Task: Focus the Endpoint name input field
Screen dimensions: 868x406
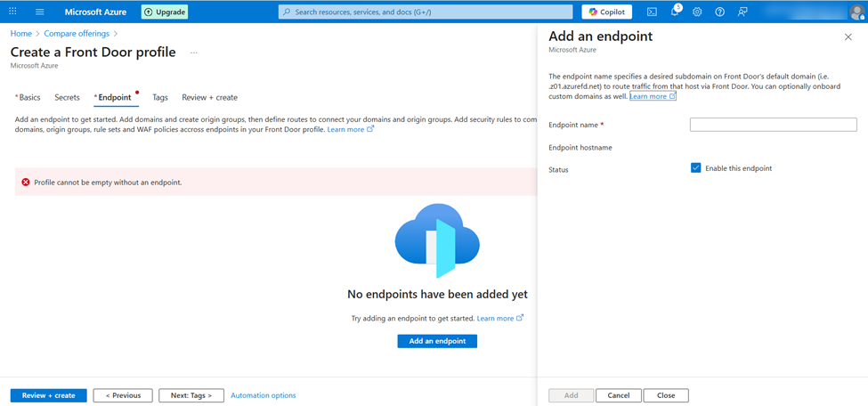Action: [774, 125]
